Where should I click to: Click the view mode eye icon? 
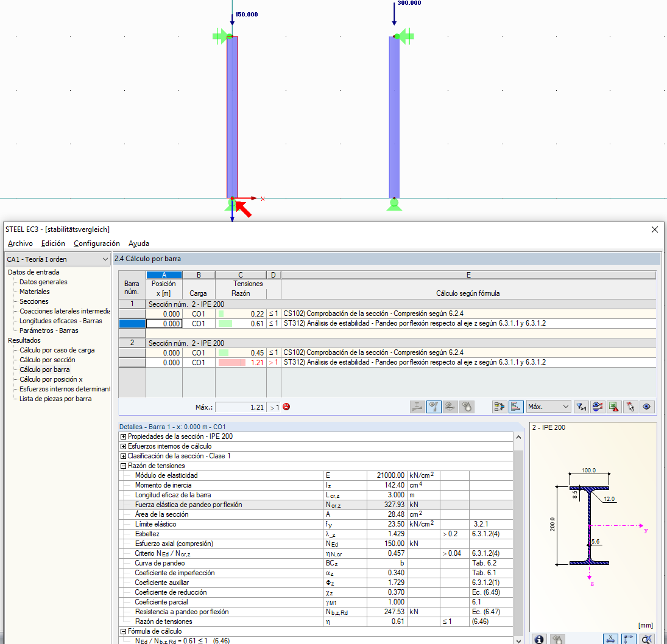tap(646, 407)
